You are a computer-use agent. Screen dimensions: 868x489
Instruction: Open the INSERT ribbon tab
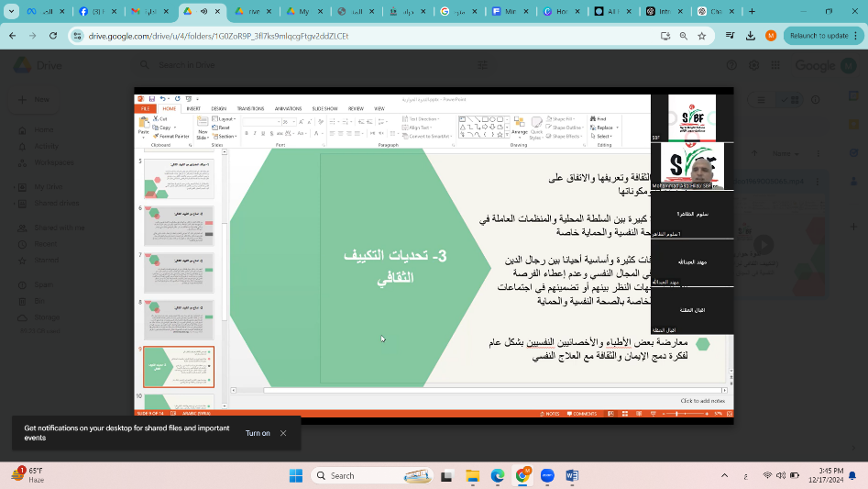[x=193, y=108]
